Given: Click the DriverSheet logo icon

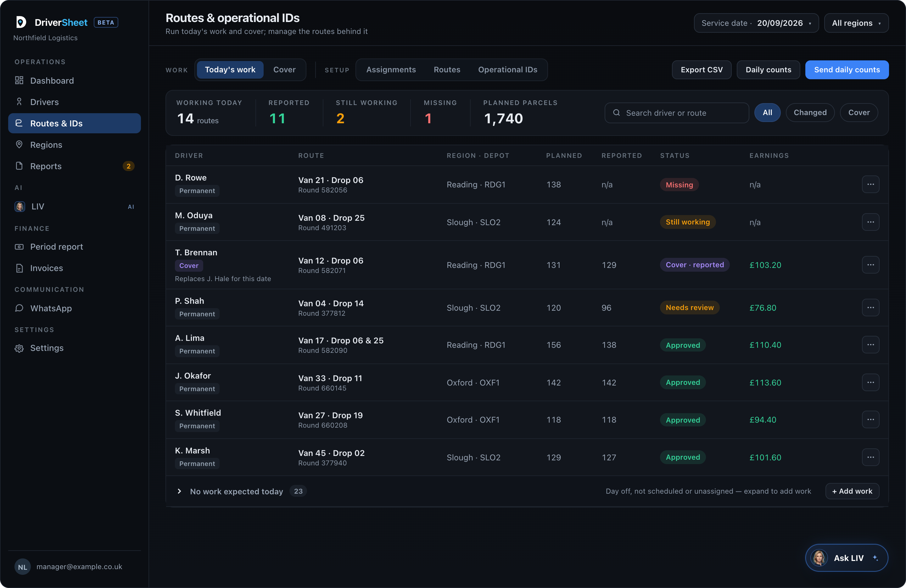Looking at the screenshot, I should (x=21, y=22).
